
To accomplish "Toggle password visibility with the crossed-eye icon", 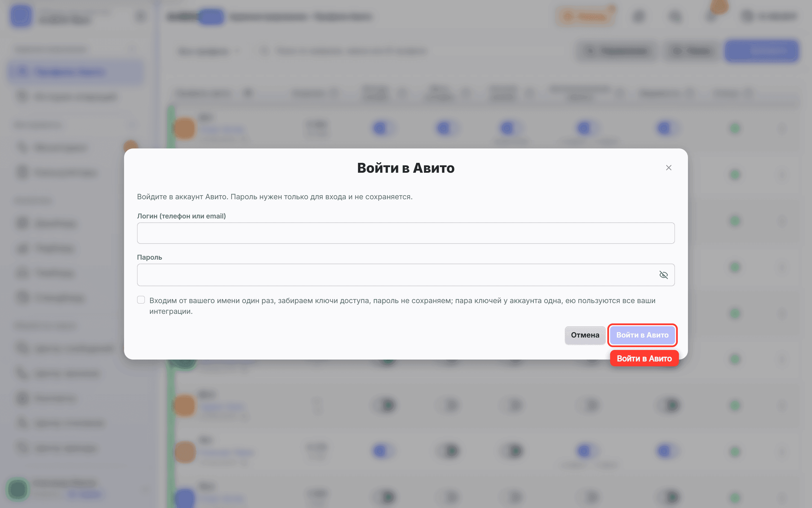I will [663, 275].
